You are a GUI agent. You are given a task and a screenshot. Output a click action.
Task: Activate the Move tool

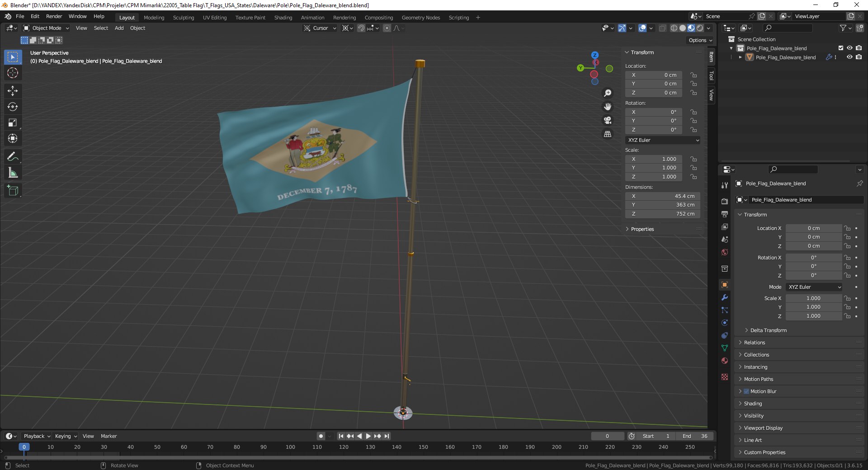pyautogui.click(x=13, y=91)
